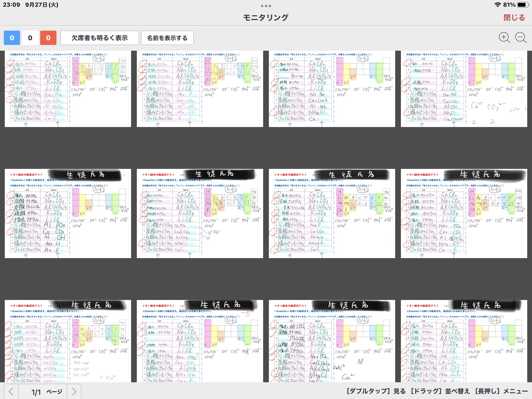Click the 1/1 ページ page indicator
The image size is (532, 399).
coord(46,392)
